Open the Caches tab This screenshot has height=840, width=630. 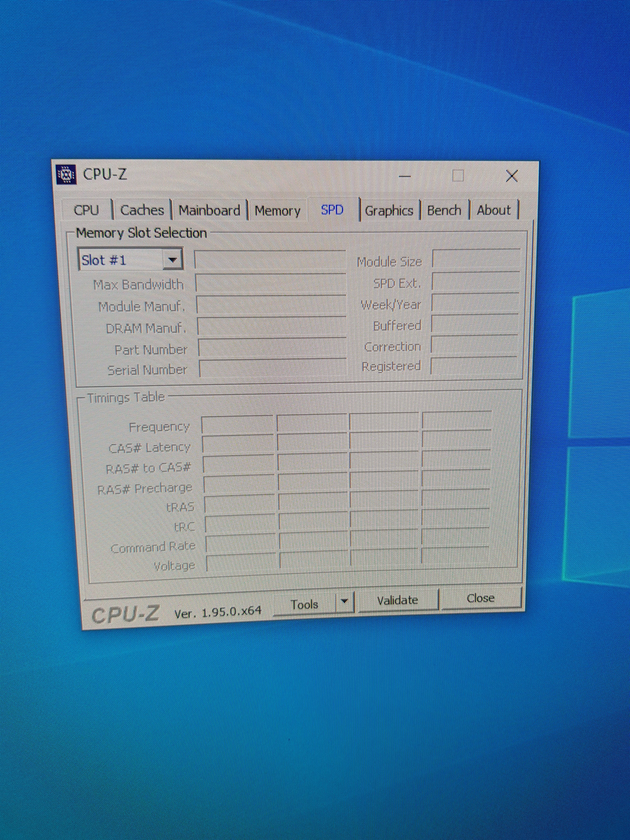coord(142,210)
